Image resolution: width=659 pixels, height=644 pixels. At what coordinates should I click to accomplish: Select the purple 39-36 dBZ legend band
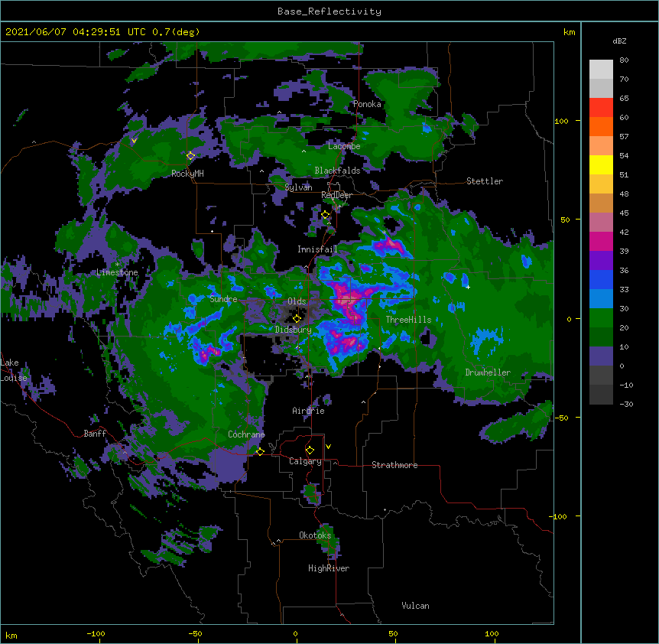(x=601, y=261)
